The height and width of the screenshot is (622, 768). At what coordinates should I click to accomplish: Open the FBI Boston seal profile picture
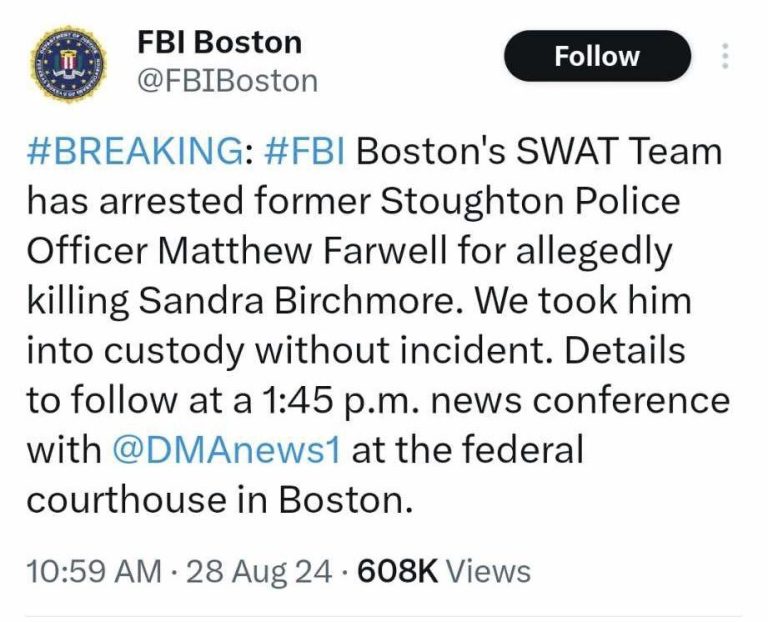point(69,64)
